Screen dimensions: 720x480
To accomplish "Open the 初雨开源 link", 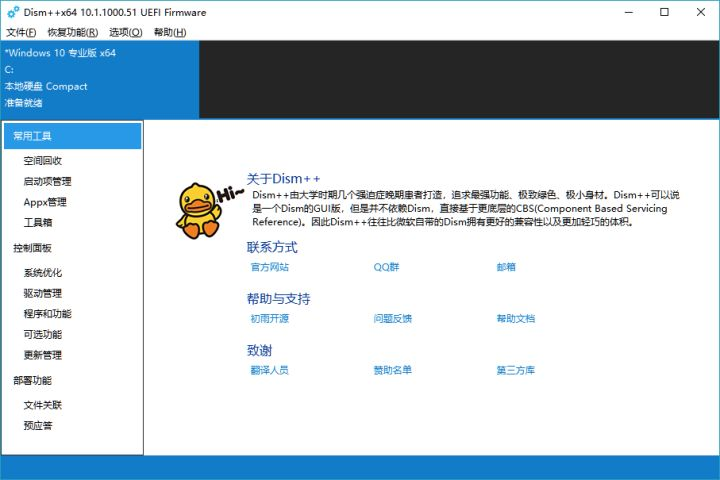I will coord(270,318).
